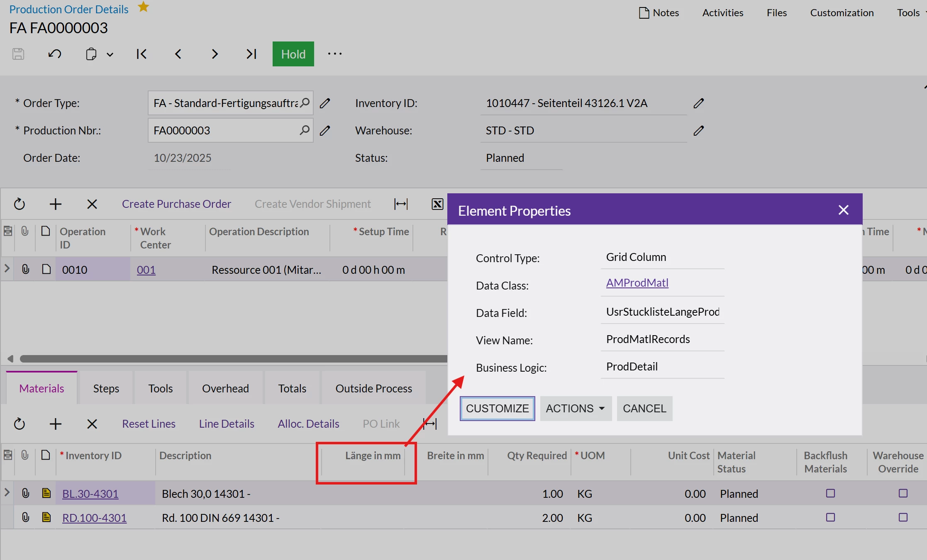Export the operations grid to Excel

[x=437, y=204]
